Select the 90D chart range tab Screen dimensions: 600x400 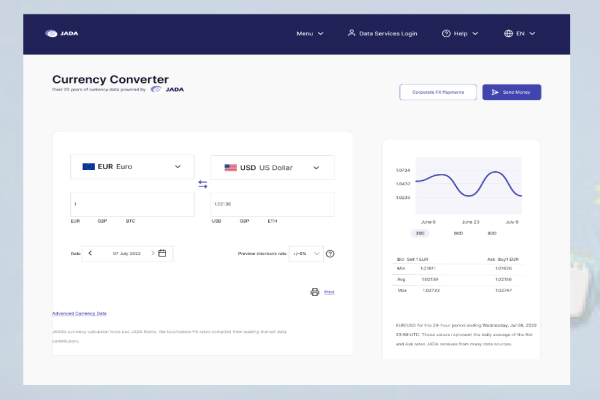[492, 233]
